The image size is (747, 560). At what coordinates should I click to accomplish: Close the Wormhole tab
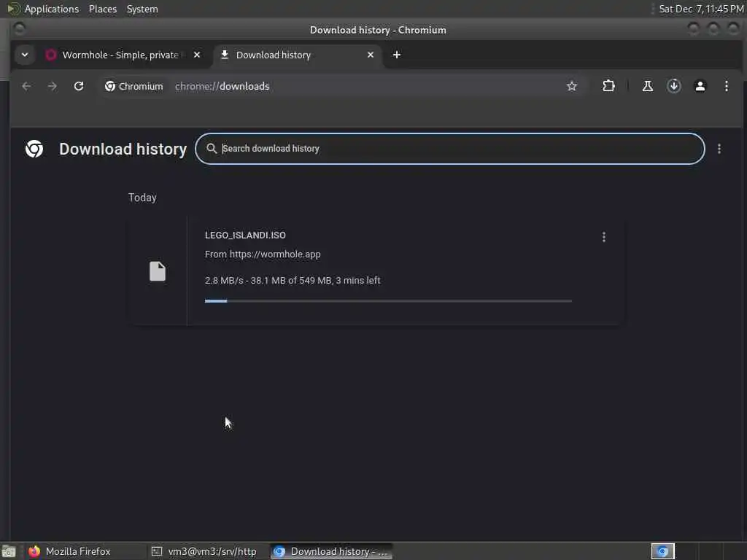[x=197, y=55]
